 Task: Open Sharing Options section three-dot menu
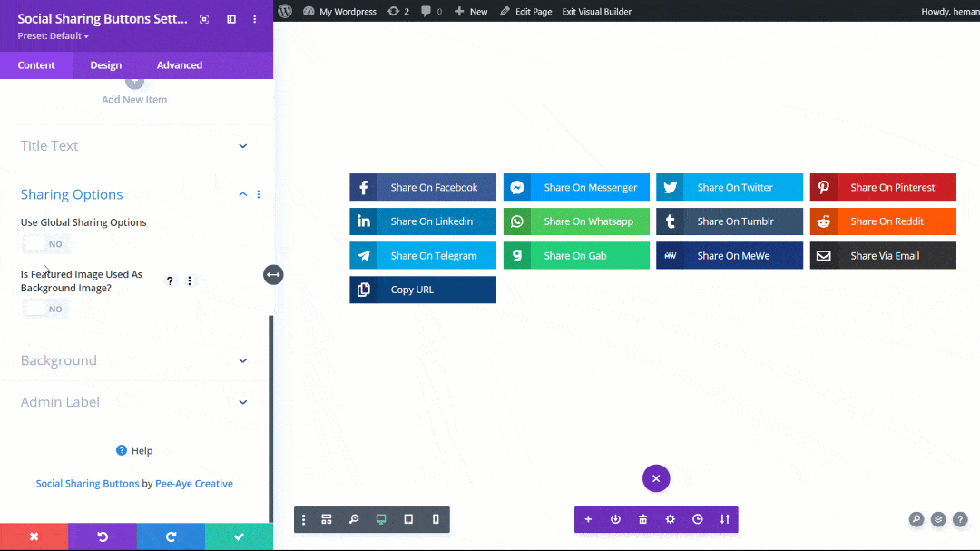tap(259, 194)
